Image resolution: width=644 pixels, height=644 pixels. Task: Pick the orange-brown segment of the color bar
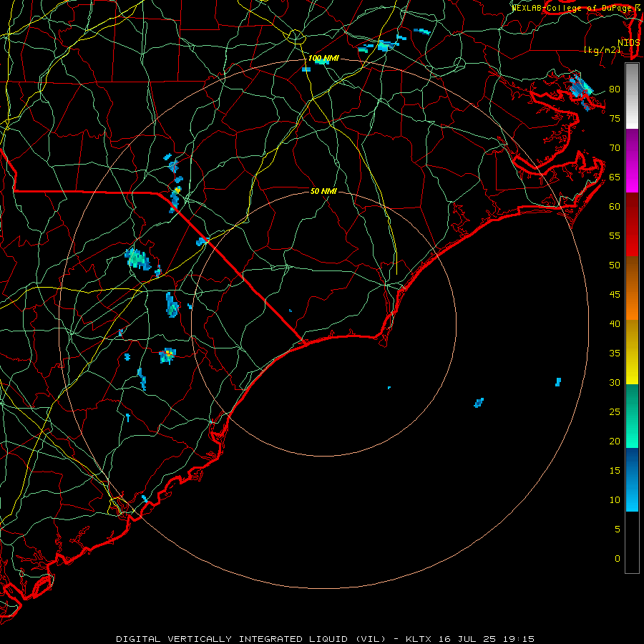632,288
